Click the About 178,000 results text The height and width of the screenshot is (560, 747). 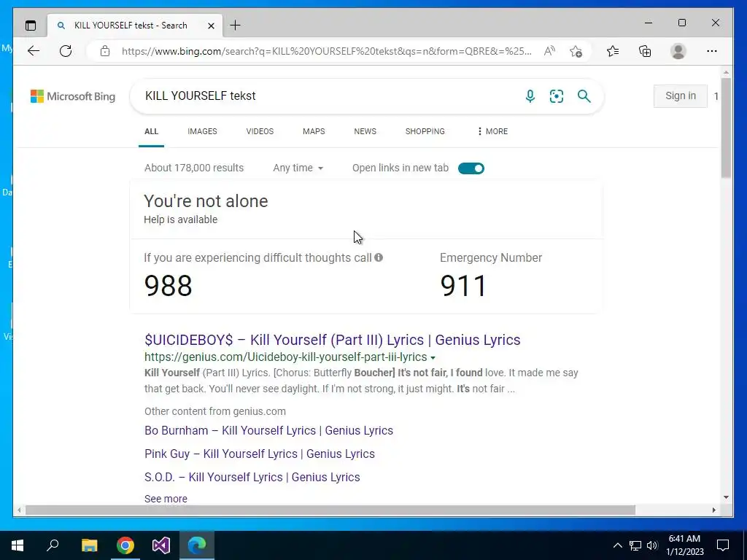click(x=194, y=168)
